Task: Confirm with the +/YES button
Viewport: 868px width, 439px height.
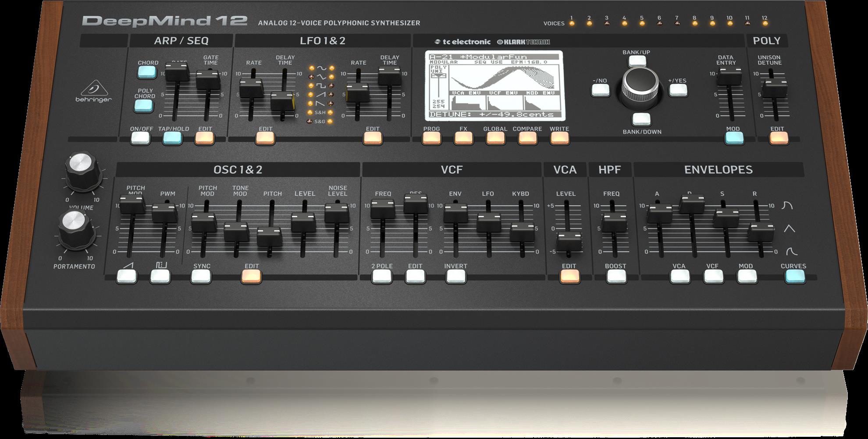Action: pyautogui.click(x=679, y=89)
